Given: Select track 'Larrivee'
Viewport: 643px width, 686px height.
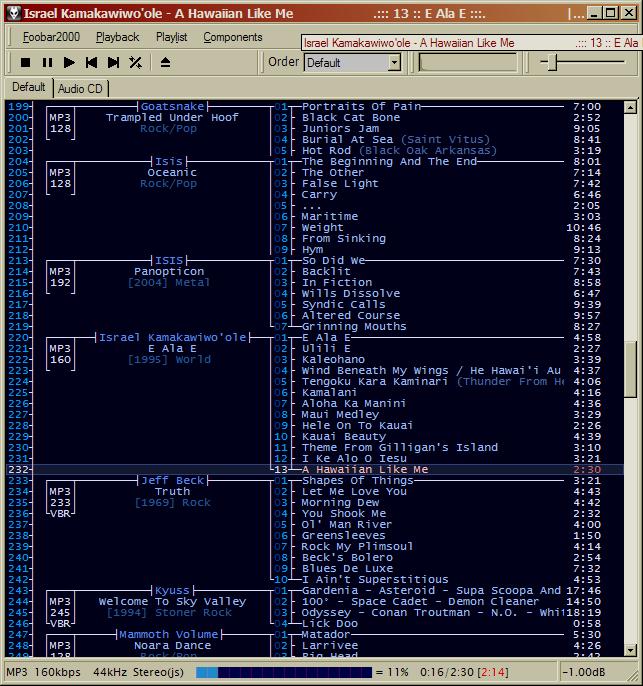Looking at the screenshot, I should (x=330, y=645).
